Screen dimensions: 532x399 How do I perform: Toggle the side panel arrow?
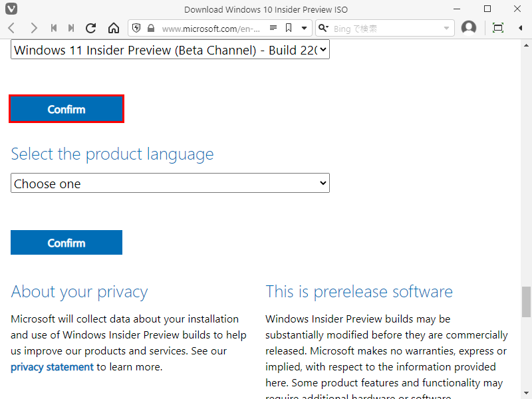point(520,28)
